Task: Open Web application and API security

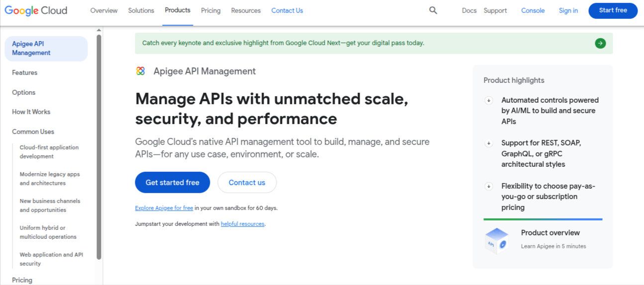Action: click(x=52, y=259)
